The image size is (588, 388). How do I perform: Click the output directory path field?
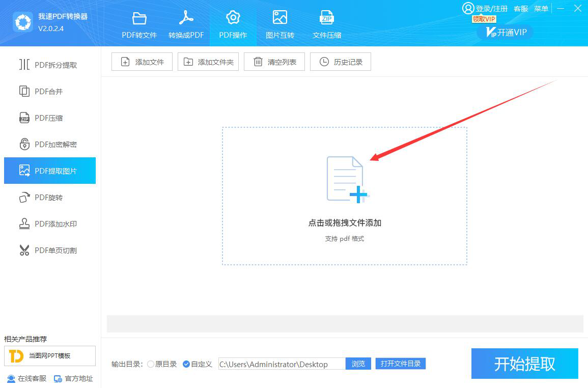[282, 364]
